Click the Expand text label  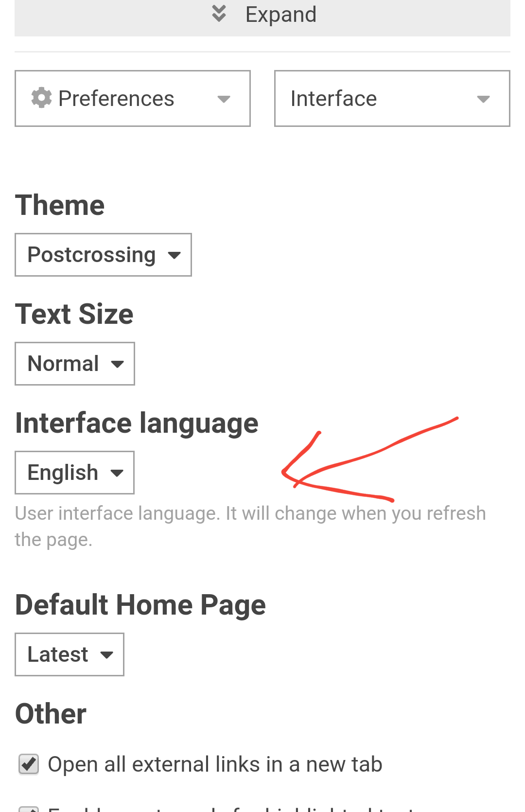(x=281, y=15)
